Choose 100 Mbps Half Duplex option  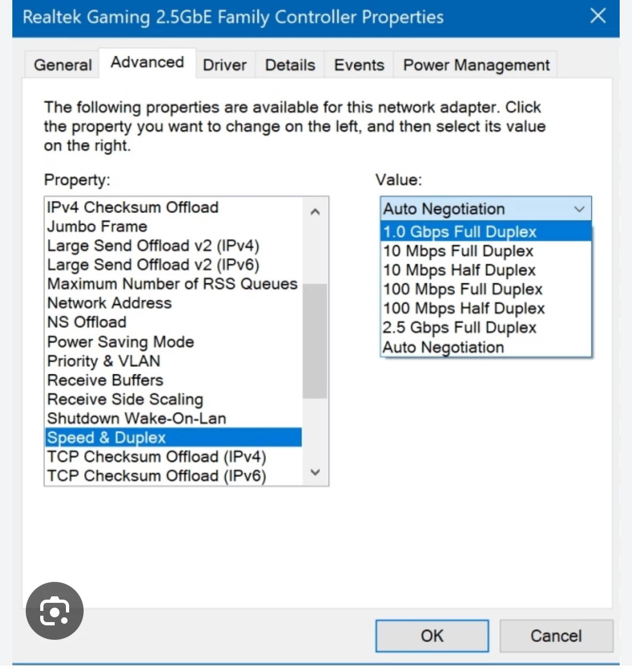click(486, 308)
